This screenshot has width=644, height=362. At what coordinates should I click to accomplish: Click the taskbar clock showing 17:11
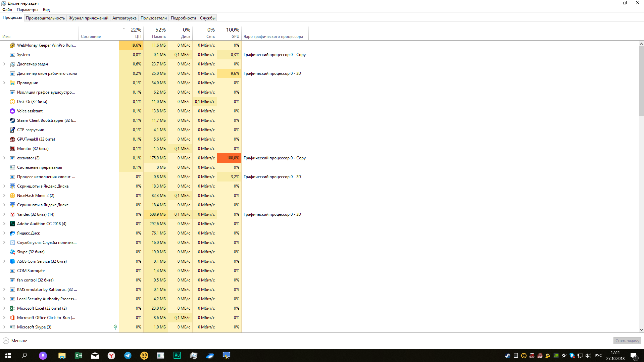(x=615, y=356)
